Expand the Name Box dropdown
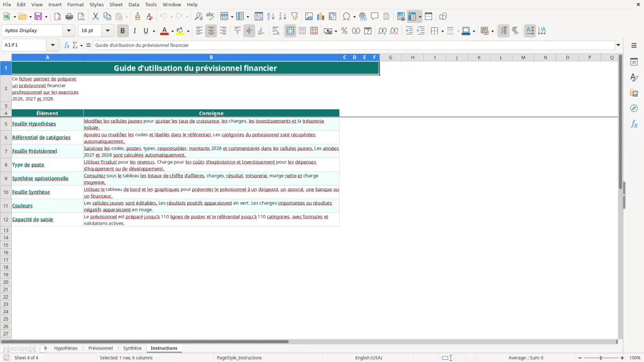 tap(53, 45)
